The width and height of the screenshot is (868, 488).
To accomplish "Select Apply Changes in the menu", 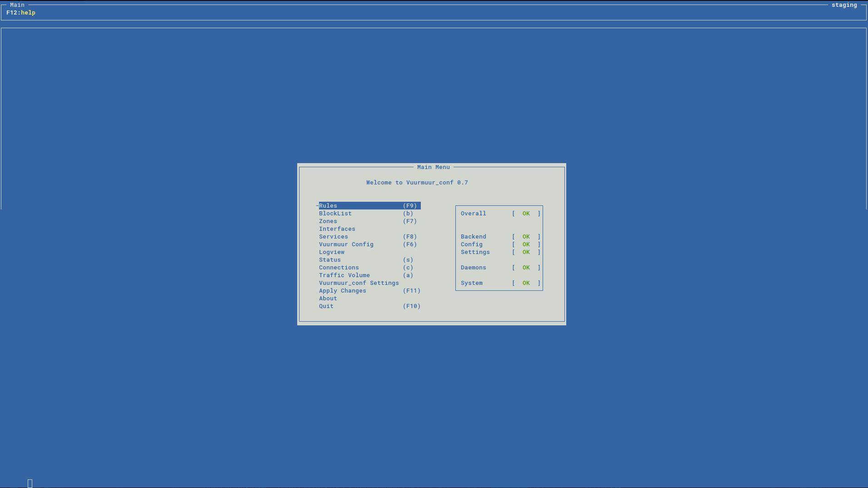I will [369, 291].
